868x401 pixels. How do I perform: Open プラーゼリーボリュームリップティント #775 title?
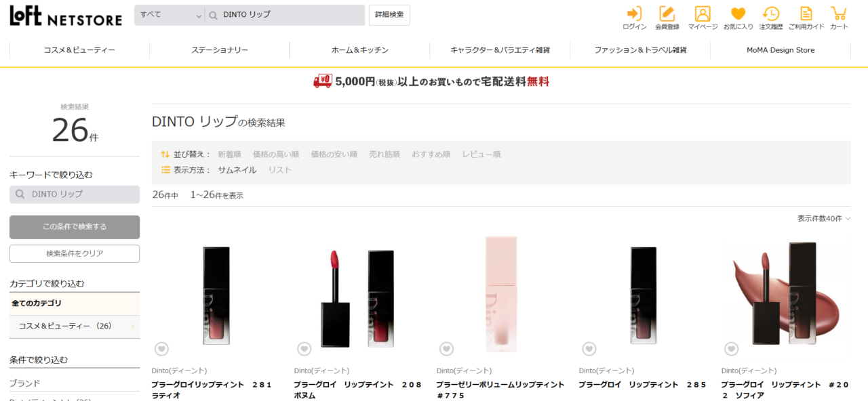[500, 390]
